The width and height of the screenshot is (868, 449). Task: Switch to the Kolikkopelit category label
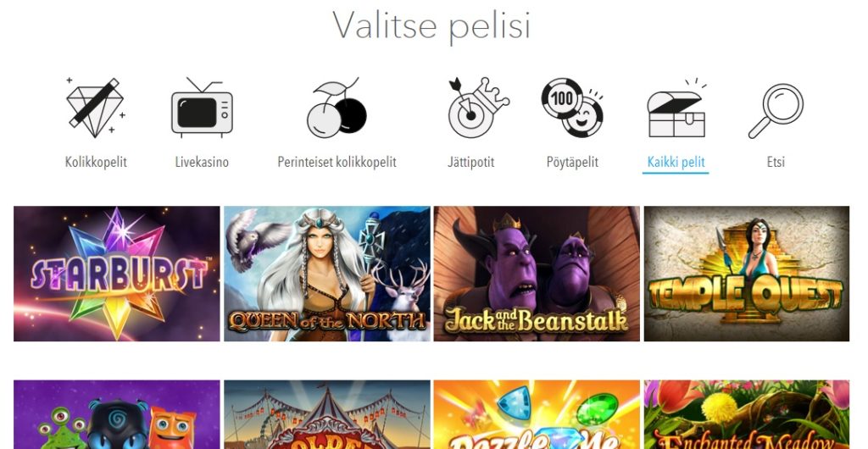[96, 162]
